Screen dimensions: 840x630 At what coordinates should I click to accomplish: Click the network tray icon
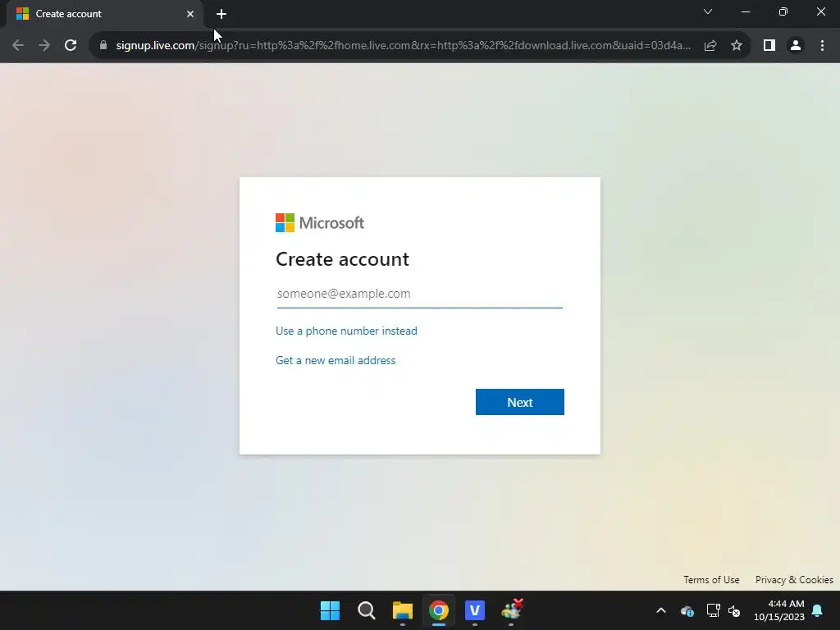pyautogui.click(x=713, y=610)
